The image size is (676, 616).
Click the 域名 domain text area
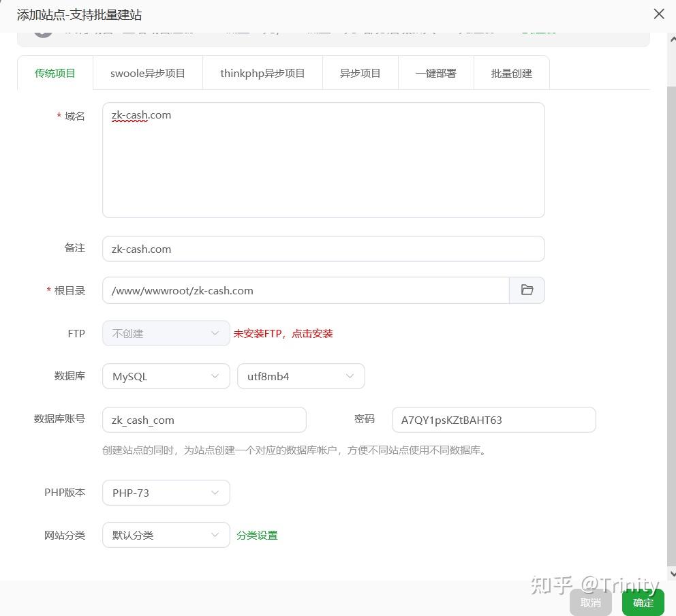pos(323,159)
